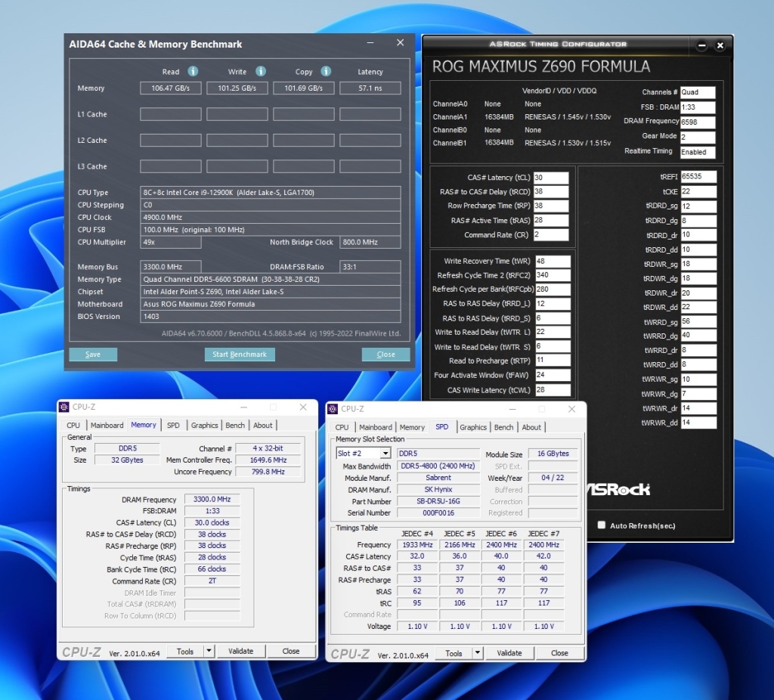Click Start Benchmark in AIDA64
The width and height of the screenshot is (774, 700).
click(x=240, y=355)
